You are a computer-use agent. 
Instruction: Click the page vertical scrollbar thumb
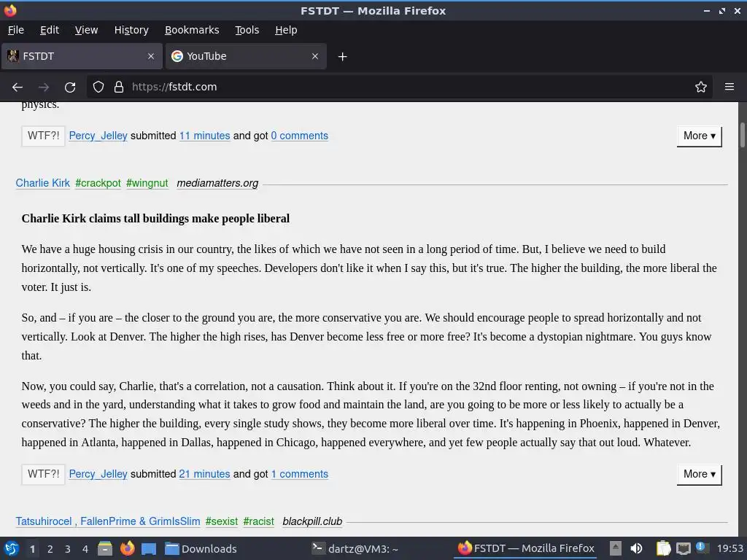pos(742,135)
